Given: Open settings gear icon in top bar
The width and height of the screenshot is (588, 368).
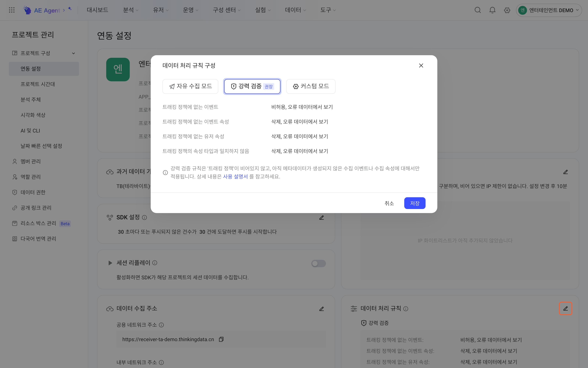Looking at the screenshot, I should click(507, 10).
